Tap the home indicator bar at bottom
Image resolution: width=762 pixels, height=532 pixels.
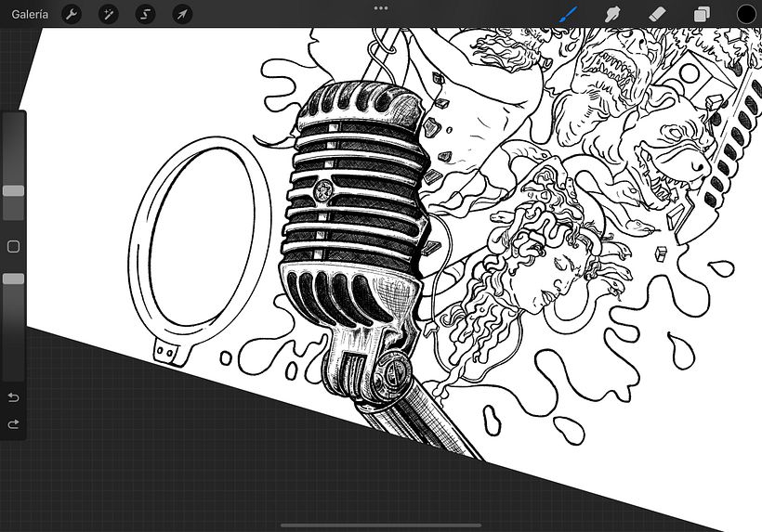[381, 525]
